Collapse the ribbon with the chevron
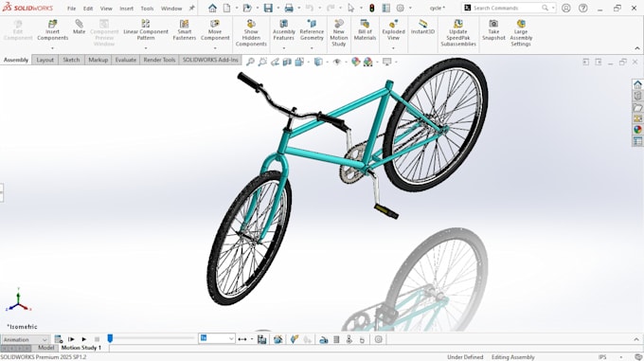This screenshot has width=644, height=361. coord(637,48)
